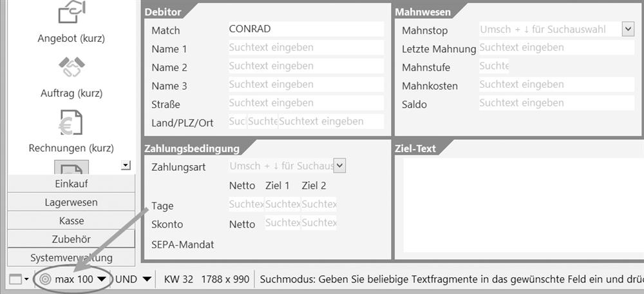Click the Match field containing CONRAD
The width and height of the screenshot is (644, 294).
306,29
